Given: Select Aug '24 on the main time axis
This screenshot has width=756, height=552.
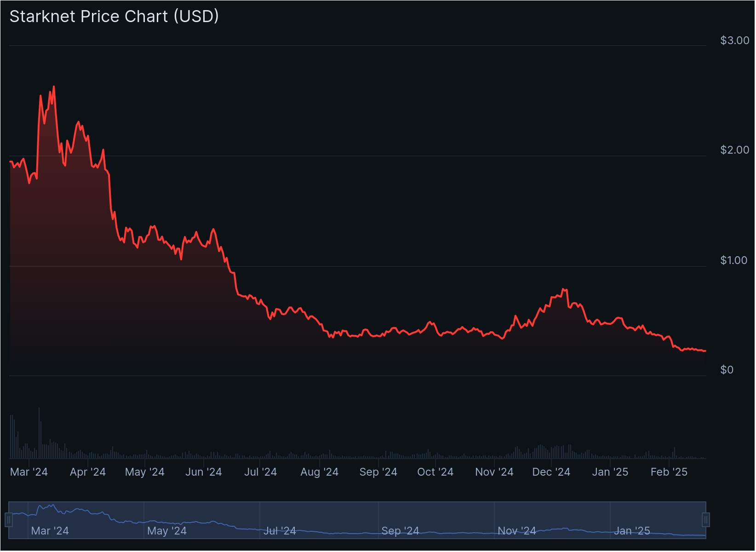Looking at the screenshot, I should click(x=319, y=472).
